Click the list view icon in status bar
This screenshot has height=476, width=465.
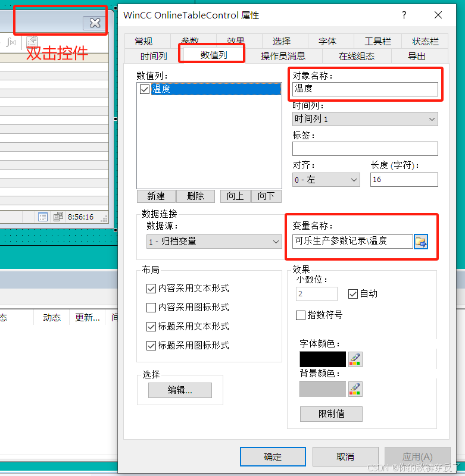pos(43,217)
